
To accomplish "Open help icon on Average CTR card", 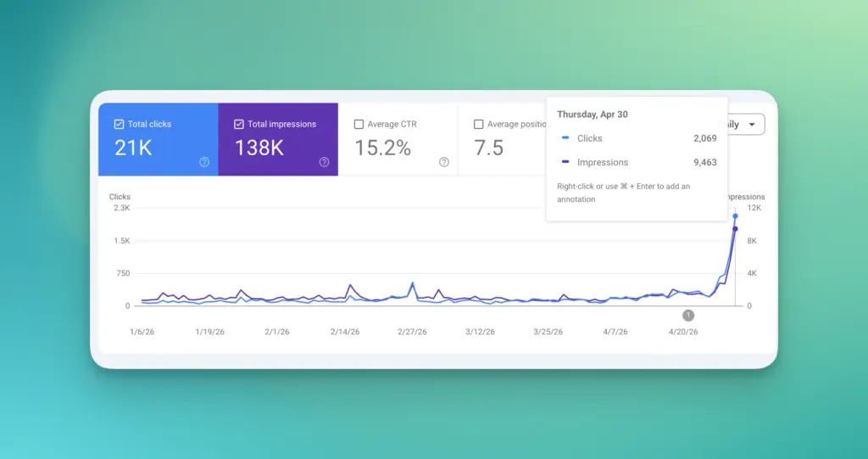I will pos(444,162).
